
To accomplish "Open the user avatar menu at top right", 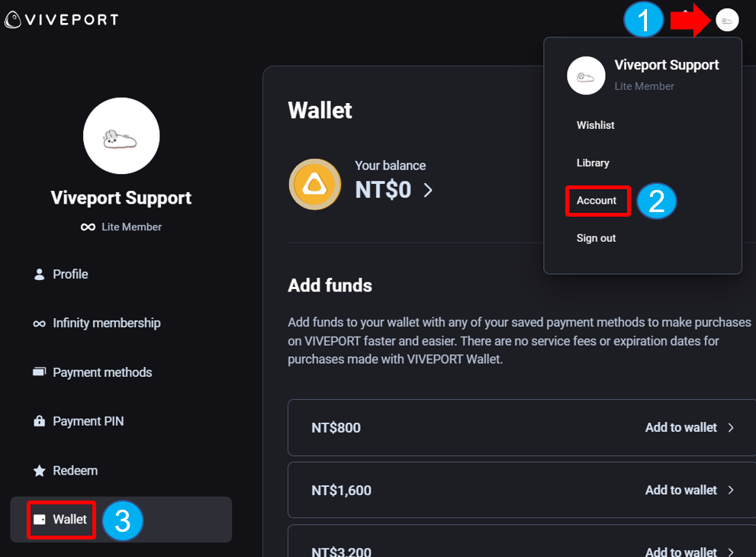I will pos(727,20).
